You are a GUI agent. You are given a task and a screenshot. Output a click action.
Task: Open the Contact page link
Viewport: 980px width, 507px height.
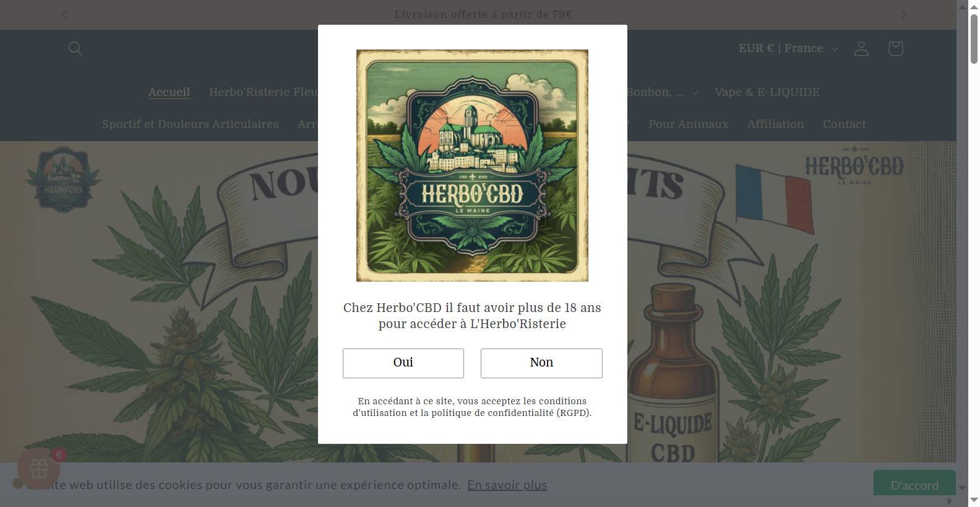844,124
